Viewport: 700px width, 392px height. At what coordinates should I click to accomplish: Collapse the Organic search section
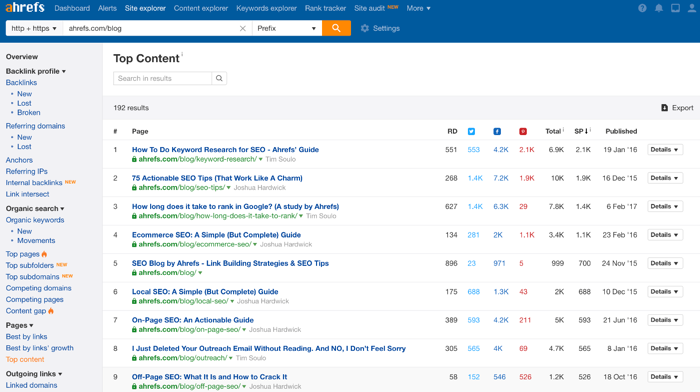[x=35, y=209]
